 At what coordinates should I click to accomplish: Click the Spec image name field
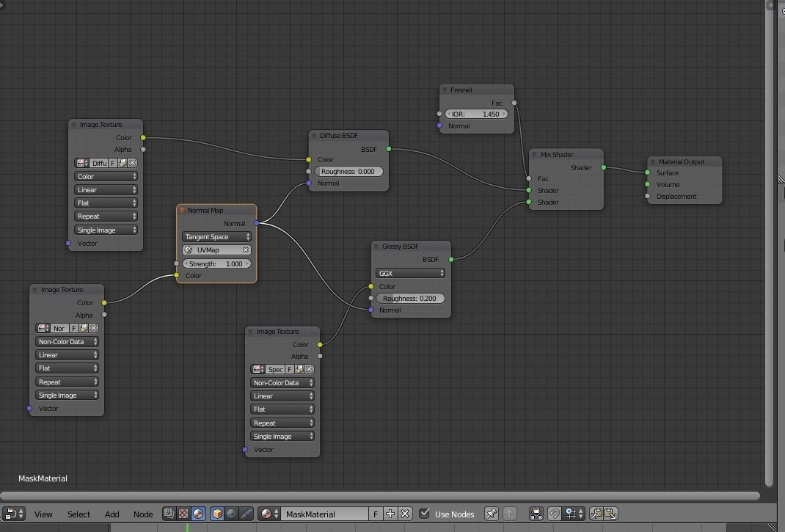pos(275,369)
